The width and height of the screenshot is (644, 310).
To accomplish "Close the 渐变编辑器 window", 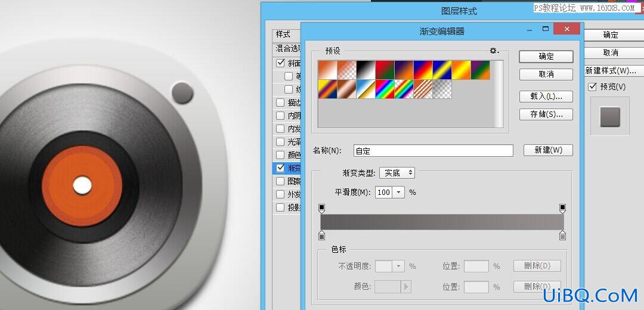I will coord(567,29).
